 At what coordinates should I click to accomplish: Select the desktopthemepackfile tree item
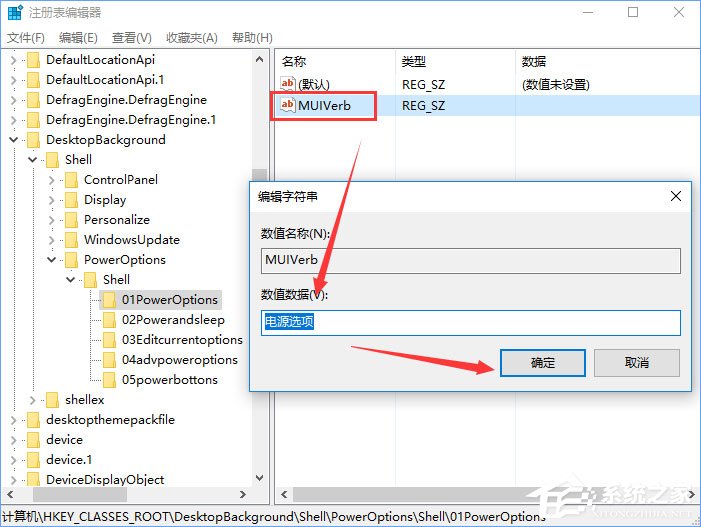tap(110, 420)
